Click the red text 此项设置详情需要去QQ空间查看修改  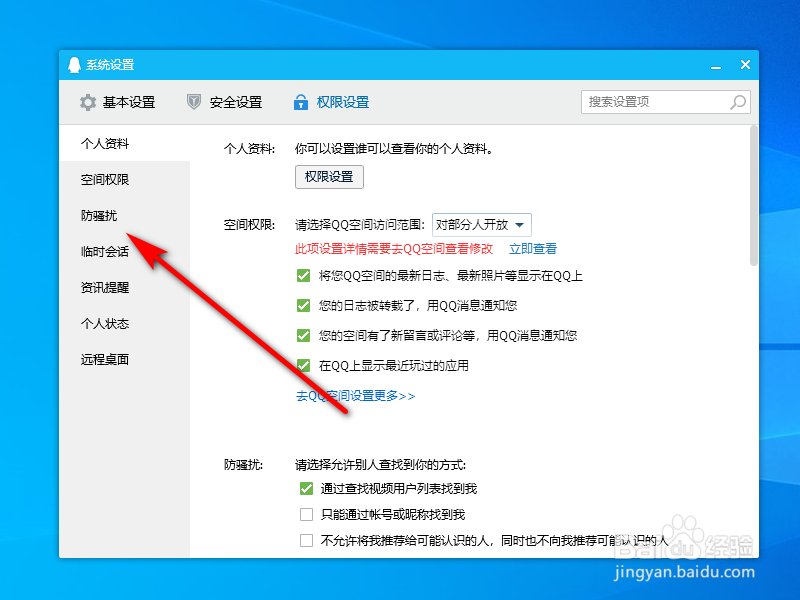394,249
